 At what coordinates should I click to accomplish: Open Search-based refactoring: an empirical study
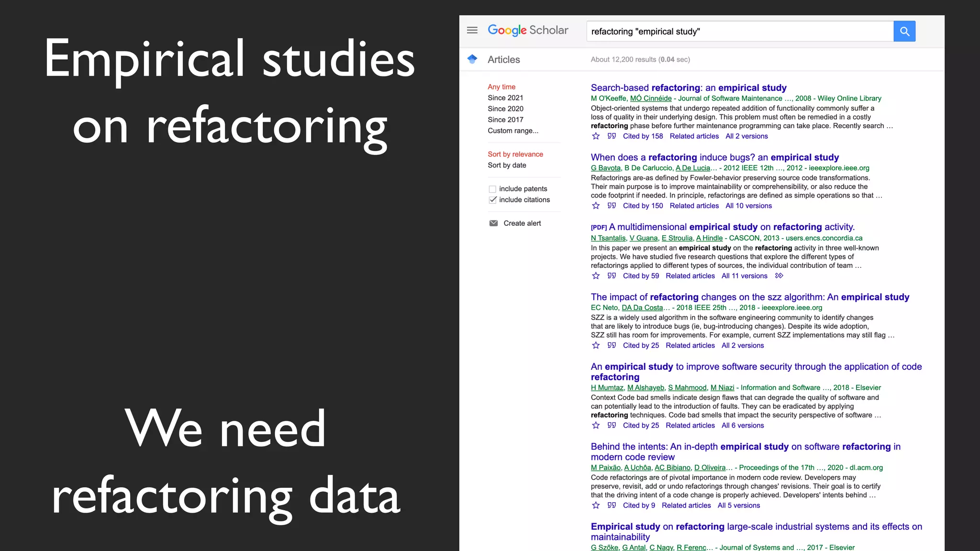689,88
